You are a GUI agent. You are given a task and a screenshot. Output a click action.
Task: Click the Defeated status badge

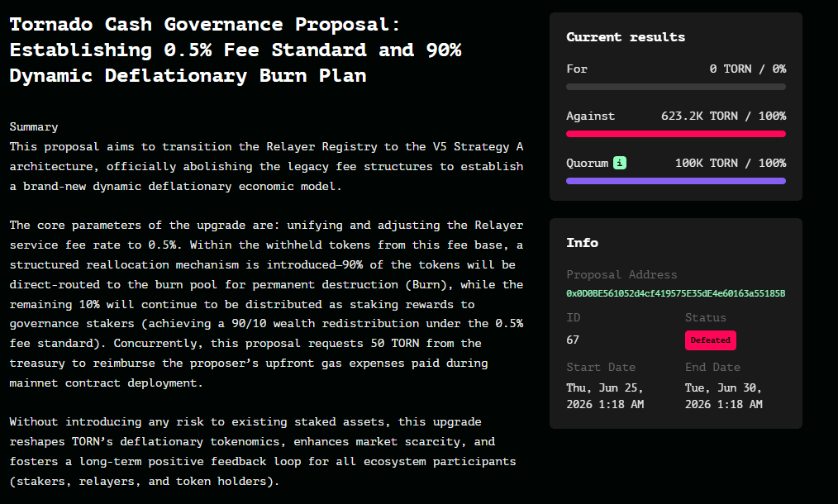pyautogui.click(x=710, y=340)
